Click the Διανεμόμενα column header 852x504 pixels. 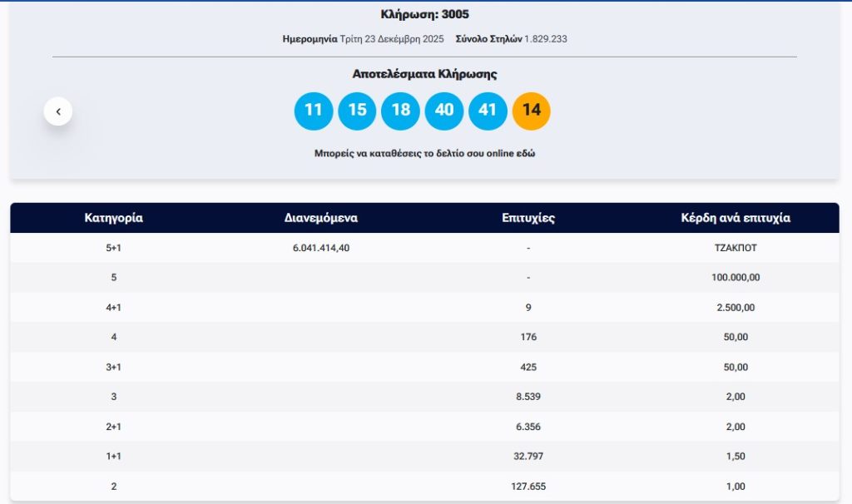[321, 218]
